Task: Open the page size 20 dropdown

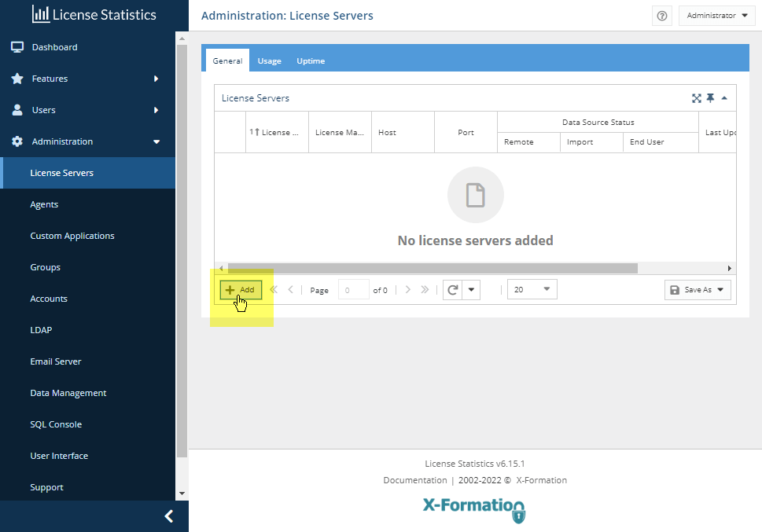Action: point(532,289)
